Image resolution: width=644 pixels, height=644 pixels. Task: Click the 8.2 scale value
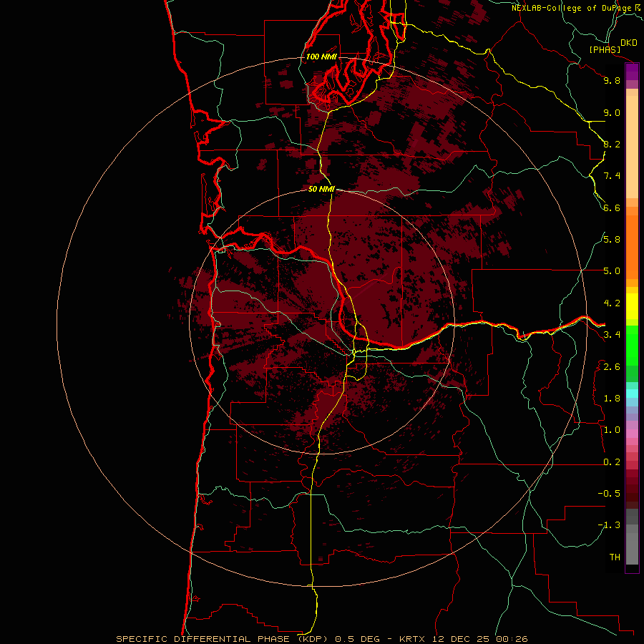coord(612,144)
